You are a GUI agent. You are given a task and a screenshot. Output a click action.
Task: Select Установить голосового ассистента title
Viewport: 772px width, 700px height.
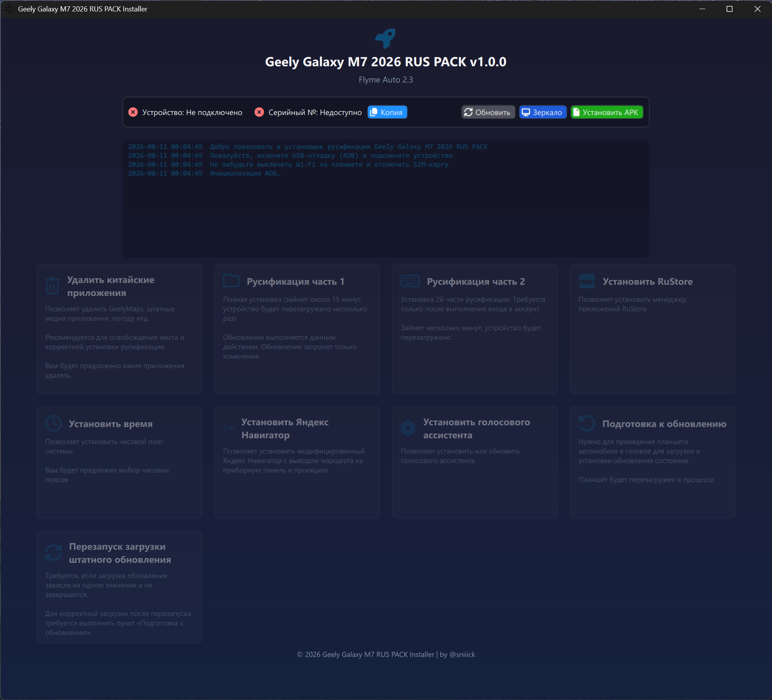476,428
